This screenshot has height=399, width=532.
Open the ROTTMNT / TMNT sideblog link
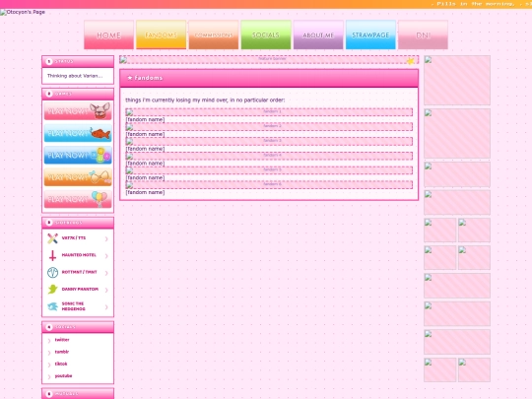pyautogui.click(x=79, y=272)
